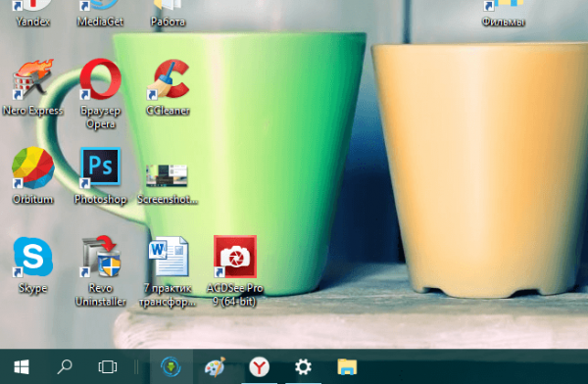Viewport: 588px width, 384px height.
Task: Open Settings gear in taskbar
Action: [303, 367]
